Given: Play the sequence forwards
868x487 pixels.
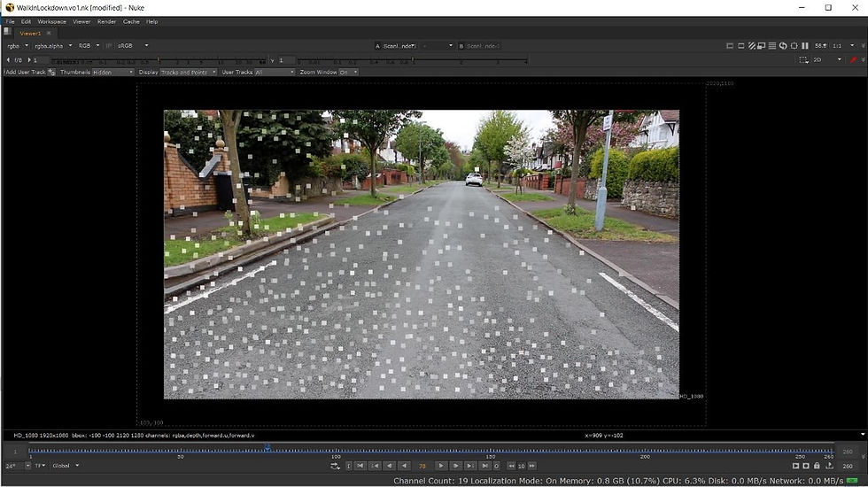Looking at the screenshot, I should [441, 466].
